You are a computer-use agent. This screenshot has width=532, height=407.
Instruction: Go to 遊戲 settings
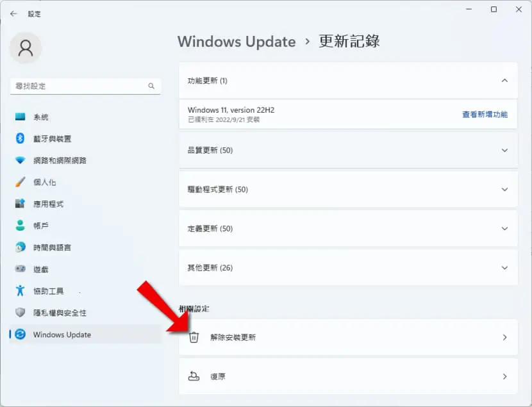click(85, 269)
